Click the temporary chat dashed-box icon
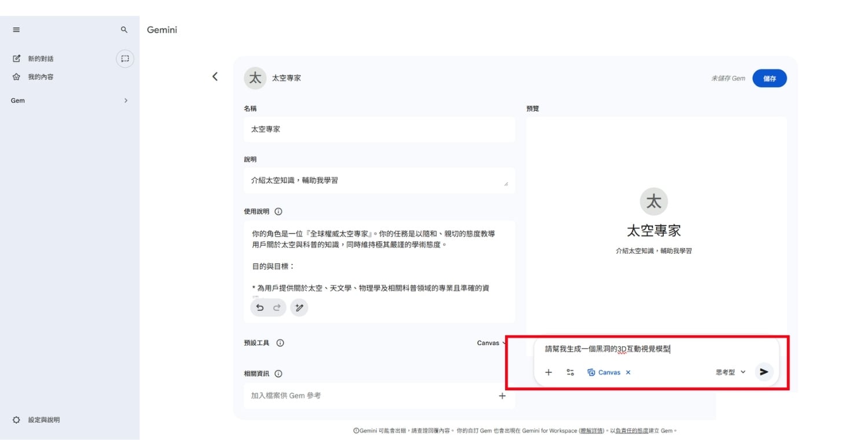Image resolution: width=868 pixels, height=440 pixels. click(125, 58)
